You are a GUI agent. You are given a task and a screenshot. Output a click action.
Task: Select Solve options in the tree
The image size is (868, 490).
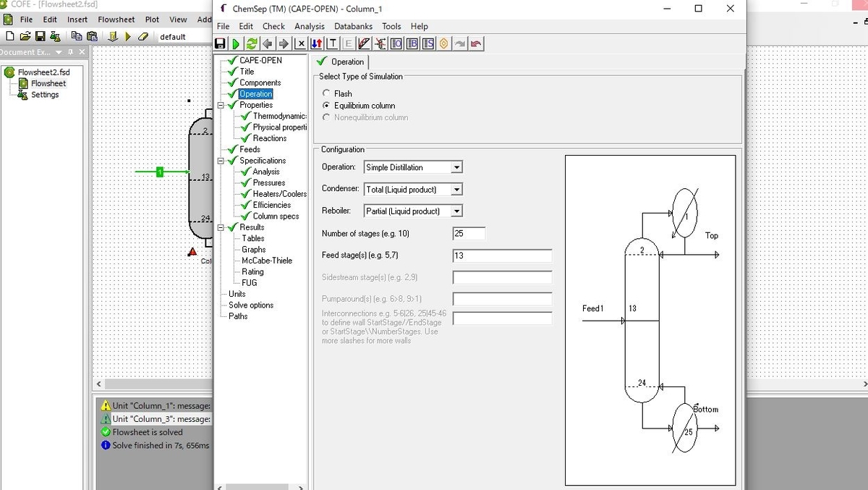pos(251,305)
